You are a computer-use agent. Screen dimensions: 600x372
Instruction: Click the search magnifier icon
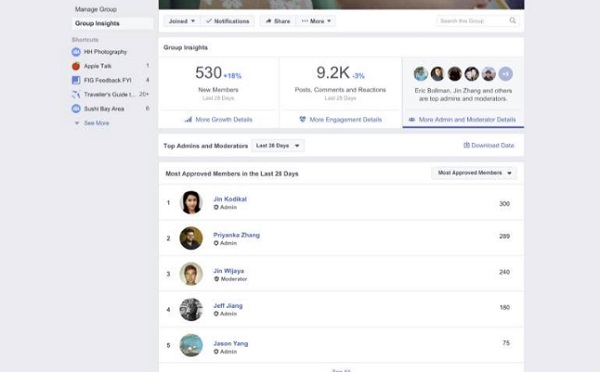512,21
